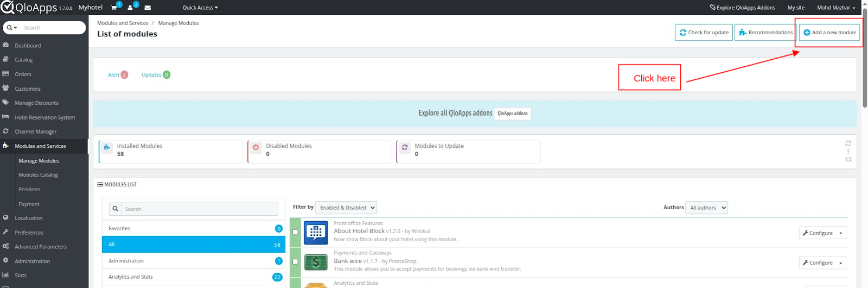Viewport: 868px width, 288px height.
Task: Switch to the Alert tab
Action: coord(118,75)
